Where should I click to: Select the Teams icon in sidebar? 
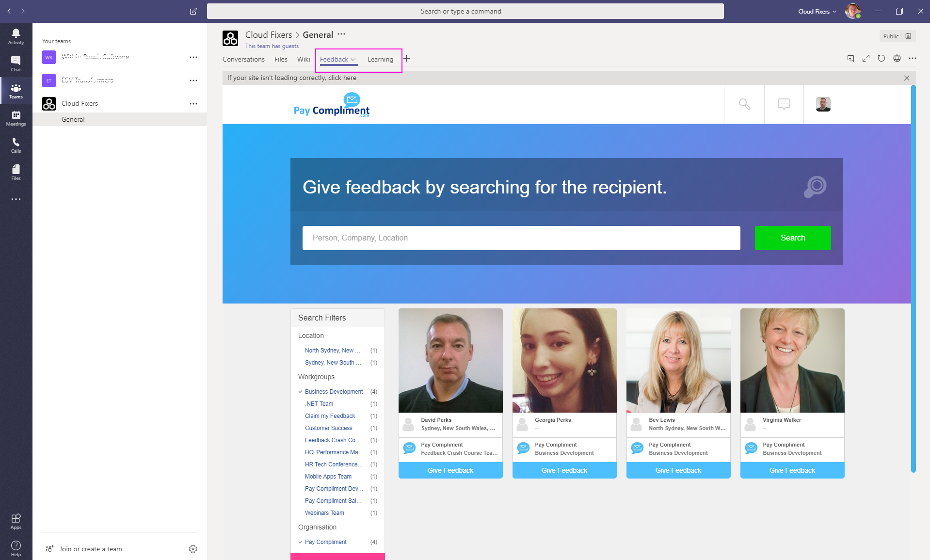[x=16, y=91]
